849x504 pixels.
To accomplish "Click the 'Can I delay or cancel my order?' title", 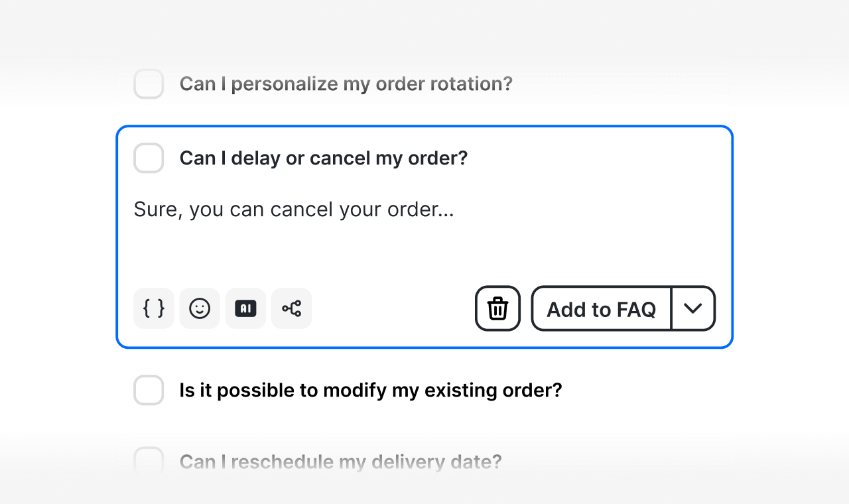I will pos(323,158).
